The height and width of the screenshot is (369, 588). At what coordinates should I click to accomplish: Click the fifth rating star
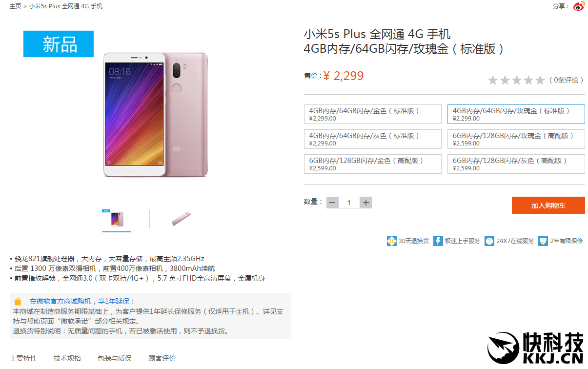540,80
